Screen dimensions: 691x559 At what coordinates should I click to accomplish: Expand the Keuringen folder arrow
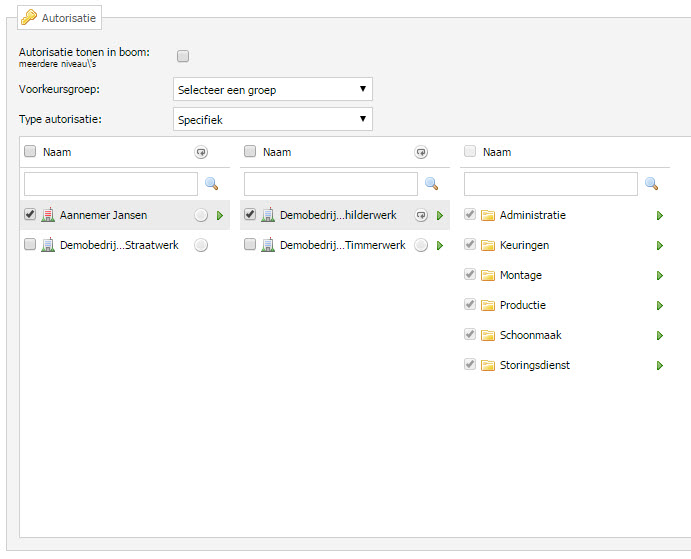click(x=660, y=246)
